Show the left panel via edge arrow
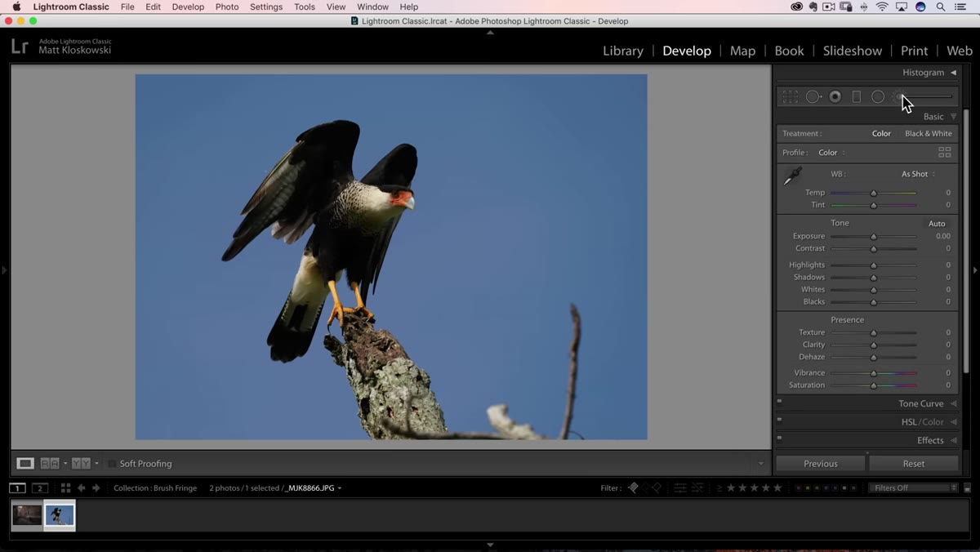The width and height of the screenshot is (980, 552). [x=4, y=269]
